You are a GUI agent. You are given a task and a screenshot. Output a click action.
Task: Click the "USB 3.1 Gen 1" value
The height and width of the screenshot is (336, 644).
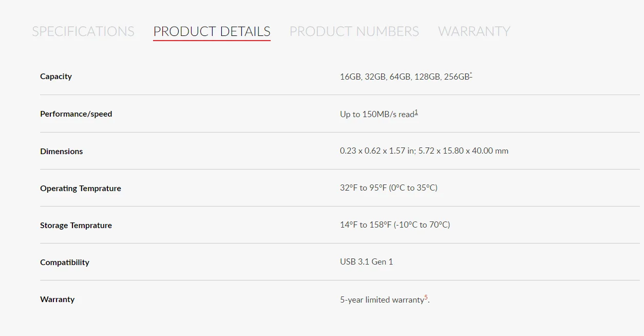(366, 262)
